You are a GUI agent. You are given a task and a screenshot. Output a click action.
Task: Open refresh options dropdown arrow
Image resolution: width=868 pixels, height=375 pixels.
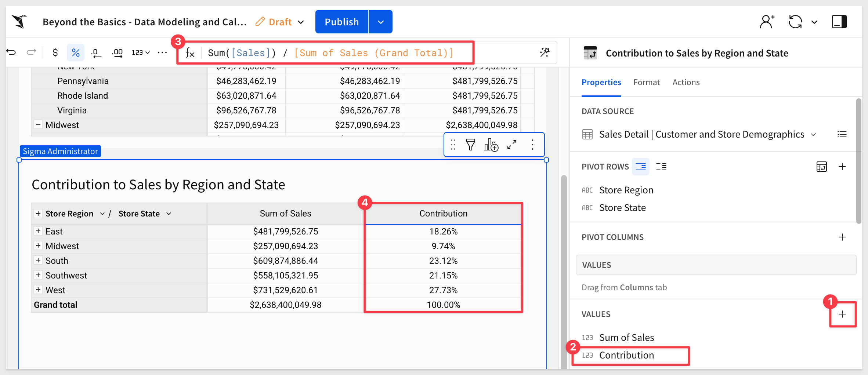coord(814,22)
